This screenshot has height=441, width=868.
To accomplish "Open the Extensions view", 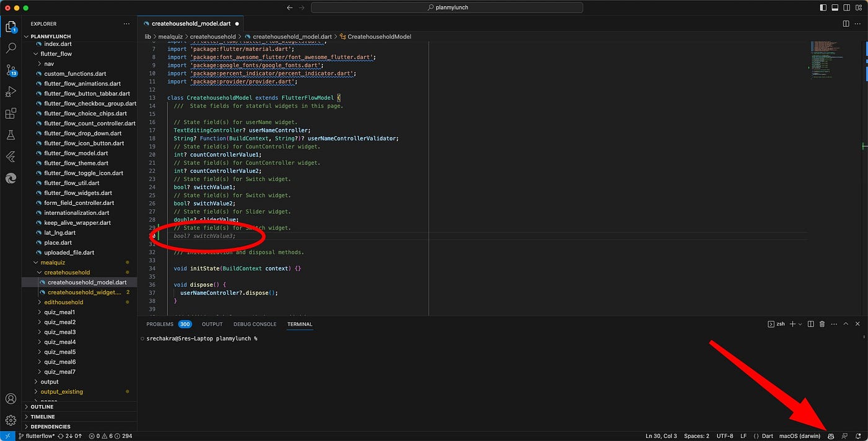I will [11, 113].
